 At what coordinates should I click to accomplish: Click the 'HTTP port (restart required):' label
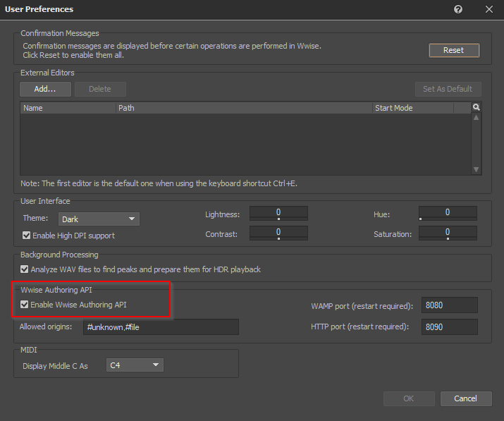(360, 327)
